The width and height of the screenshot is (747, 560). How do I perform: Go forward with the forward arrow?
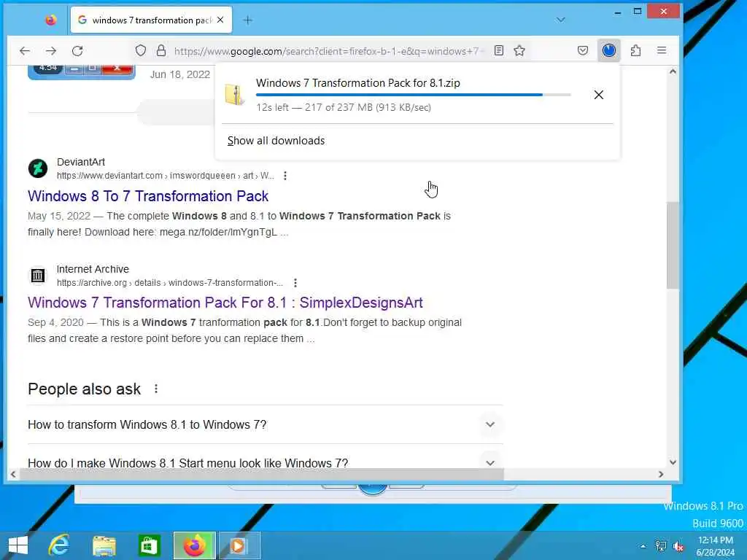coord(51,50)
